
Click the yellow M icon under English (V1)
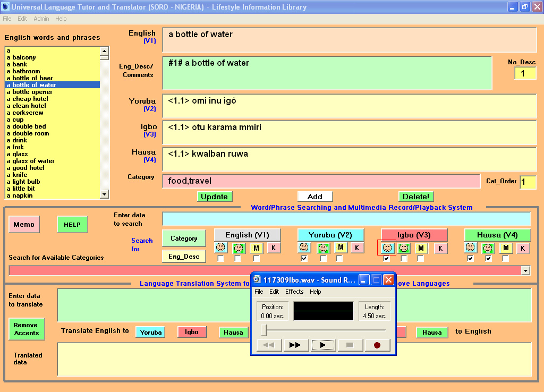tap(257, 248)
